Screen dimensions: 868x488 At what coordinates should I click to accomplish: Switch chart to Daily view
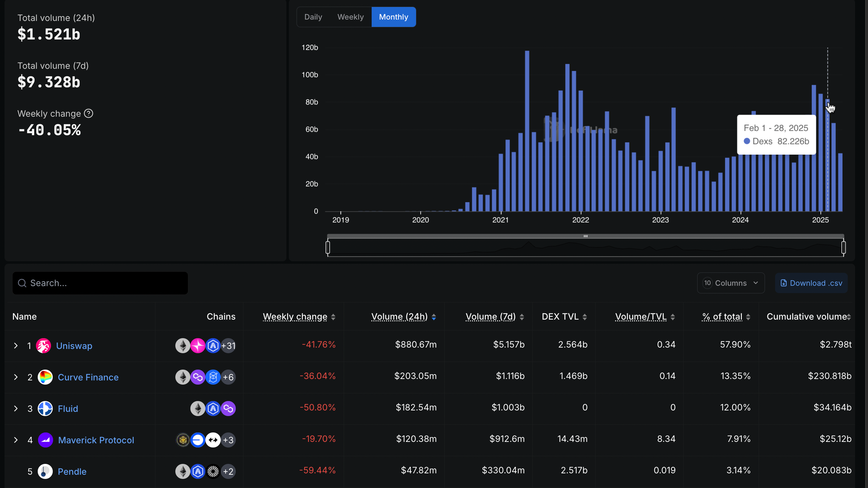(x=313, y=17)
